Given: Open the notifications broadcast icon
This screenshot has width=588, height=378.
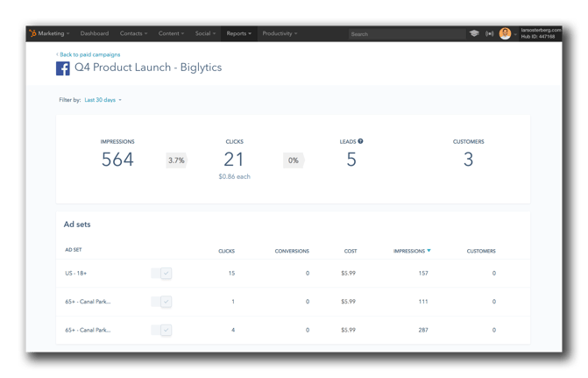Looking at the screenshot, I should [489, 34].
